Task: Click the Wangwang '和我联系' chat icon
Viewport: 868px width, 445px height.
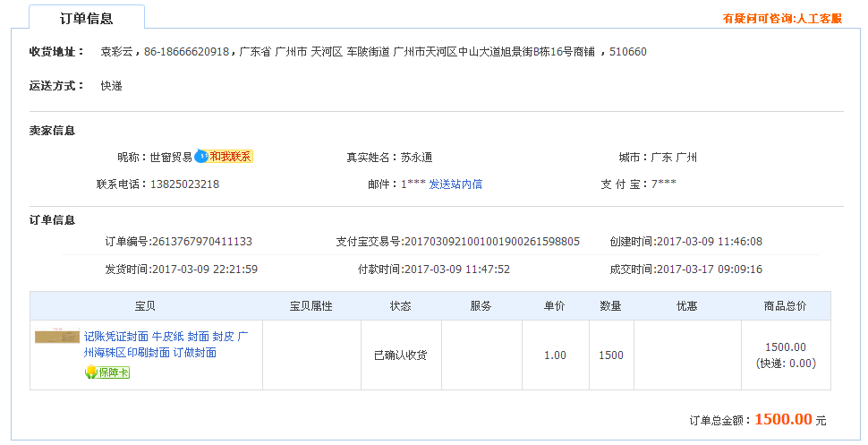Action: pos(225,157)
